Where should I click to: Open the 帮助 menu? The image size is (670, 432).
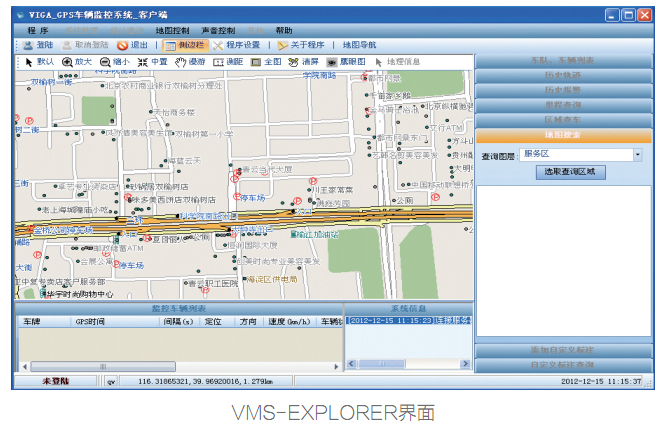point(284,30)
